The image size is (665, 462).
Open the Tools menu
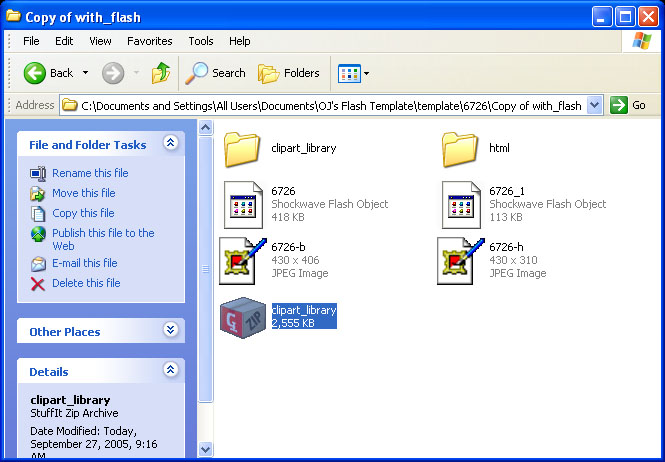click(201, 41)
